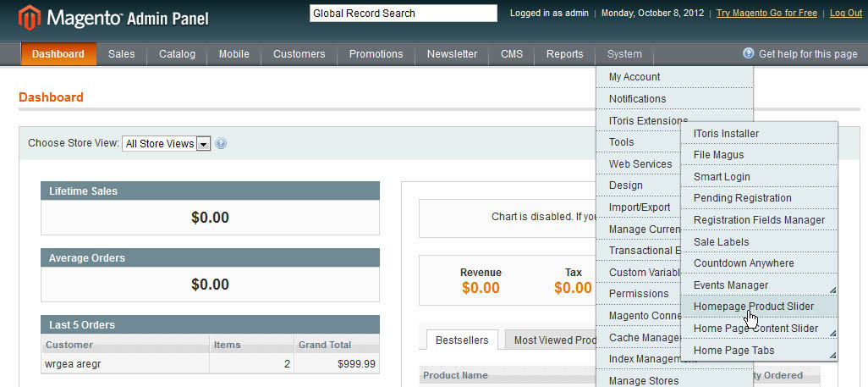Click the Revenue $0.00 value
868x387 pixels.
(481, 288)
